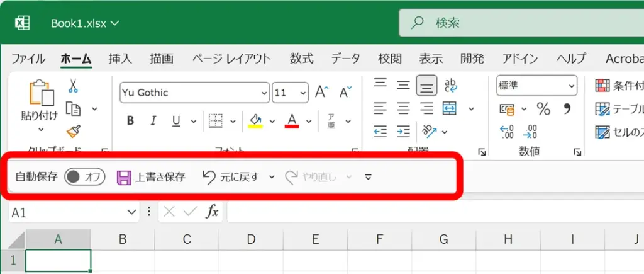Click the Format Painter brush icon
This screenshot has height=274, width=644.
(73, 131)
